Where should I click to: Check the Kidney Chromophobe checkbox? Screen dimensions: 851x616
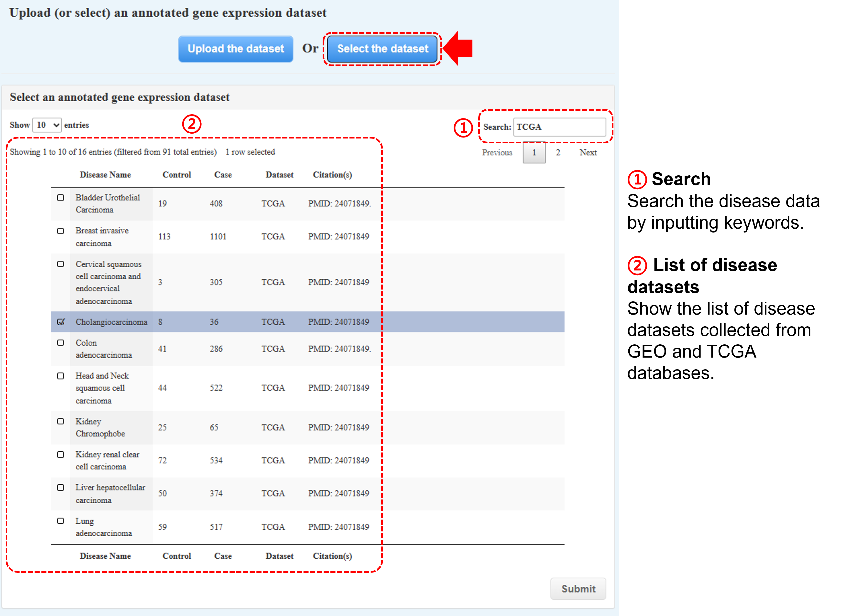point(60,421)
